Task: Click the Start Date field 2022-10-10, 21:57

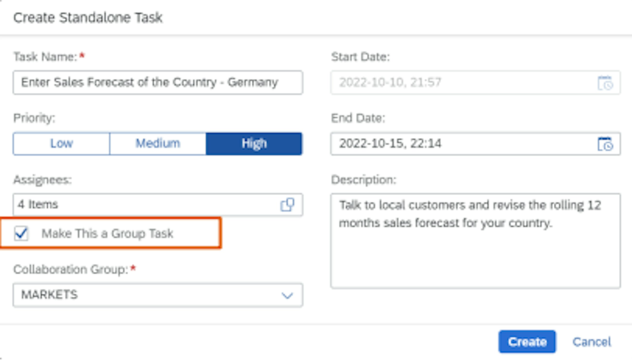Action: pos(390,83)
